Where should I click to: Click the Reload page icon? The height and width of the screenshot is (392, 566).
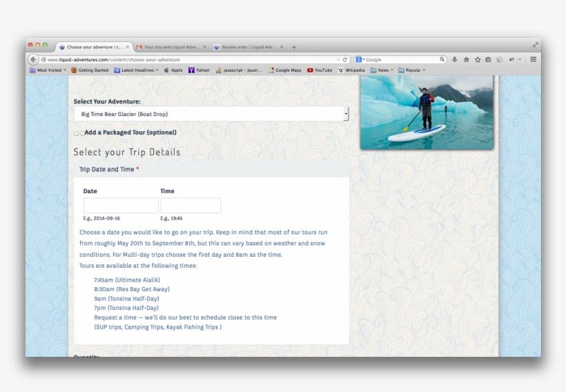344,59
